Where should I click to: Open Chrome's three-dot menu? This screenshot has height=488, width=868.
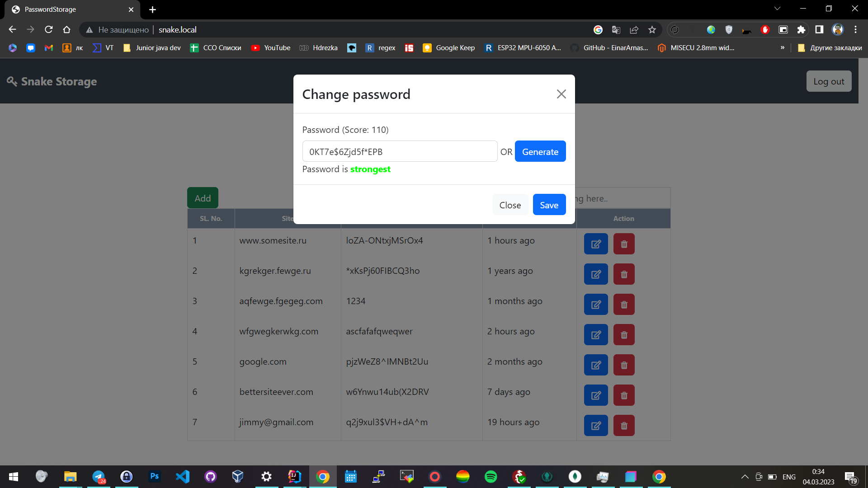pyautogui.click(x=855, y=30)
